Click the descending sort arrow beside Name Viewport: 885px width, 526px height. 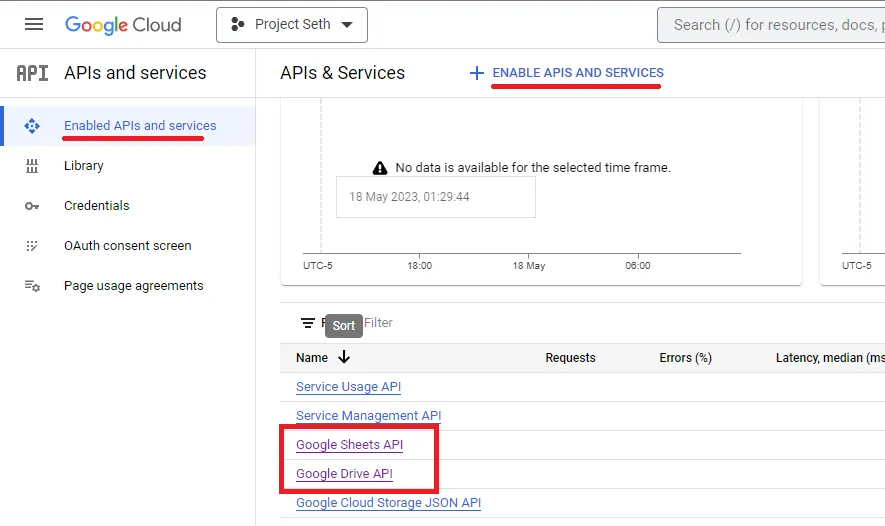(x=344, y=357)
